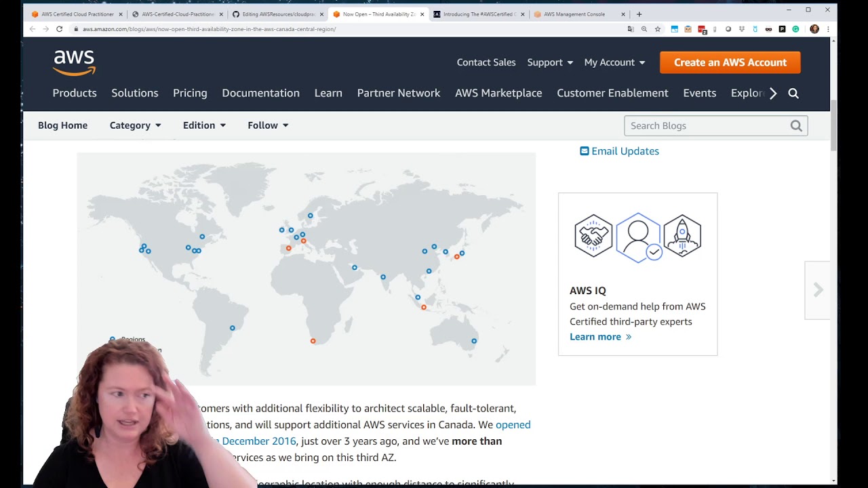Go back with the browser back arrow
Screen dimensions: 868x488
[x=33, y=29]
